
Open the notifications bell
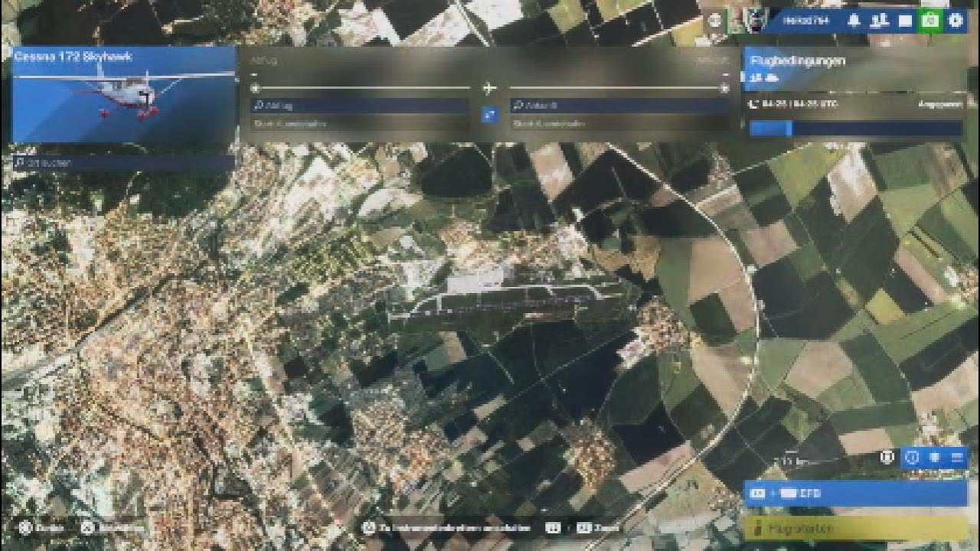[x=854, y=21]
